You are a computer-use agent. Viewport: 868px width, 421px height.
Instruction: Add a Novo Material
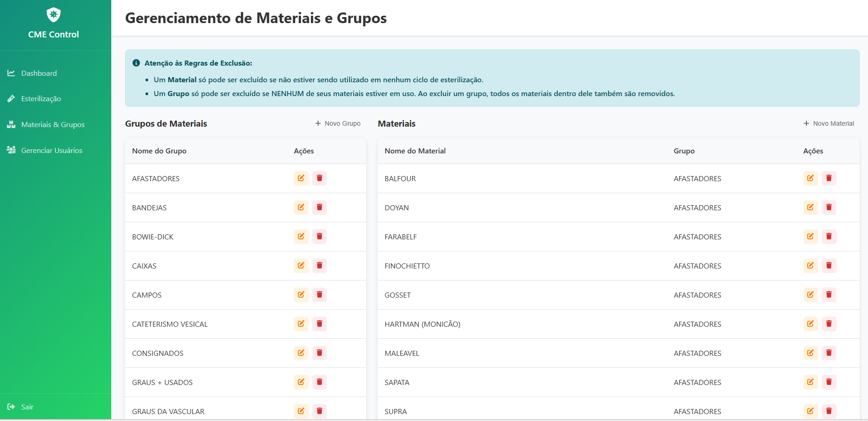tap(829, 123)
